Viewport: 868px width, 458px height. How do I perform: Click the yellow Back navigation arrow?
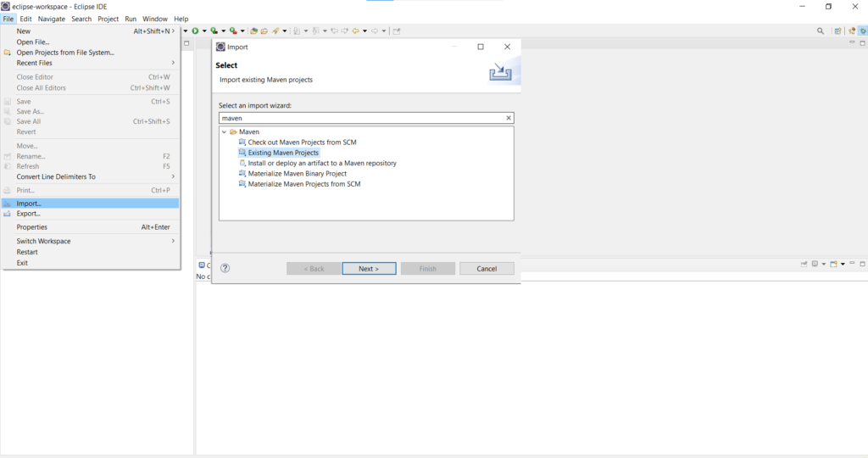coord(355,31)
